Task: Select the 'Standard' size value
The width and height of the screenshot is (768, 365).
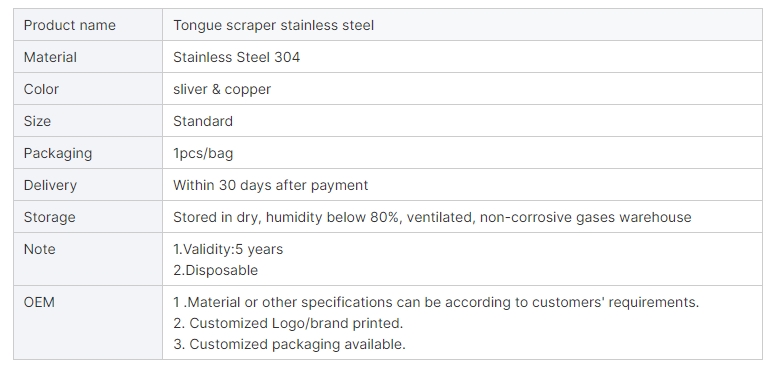Action: click(x=203, y=121)
